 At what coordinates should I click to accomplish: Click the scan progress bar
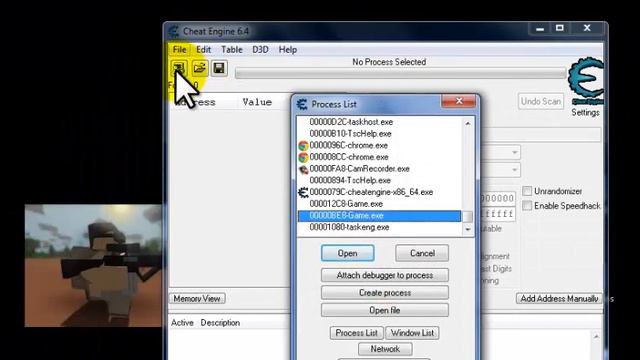[401, 73]
